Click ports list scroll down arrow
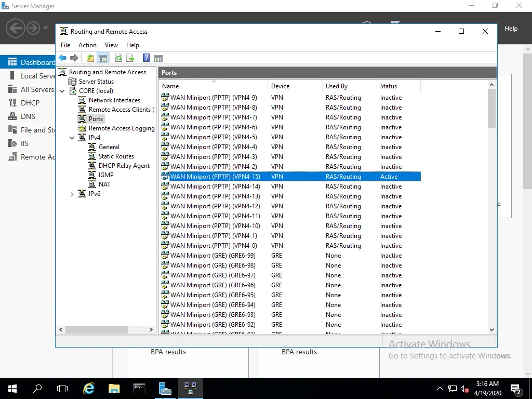The image size is (532, 399). (491, 329)
